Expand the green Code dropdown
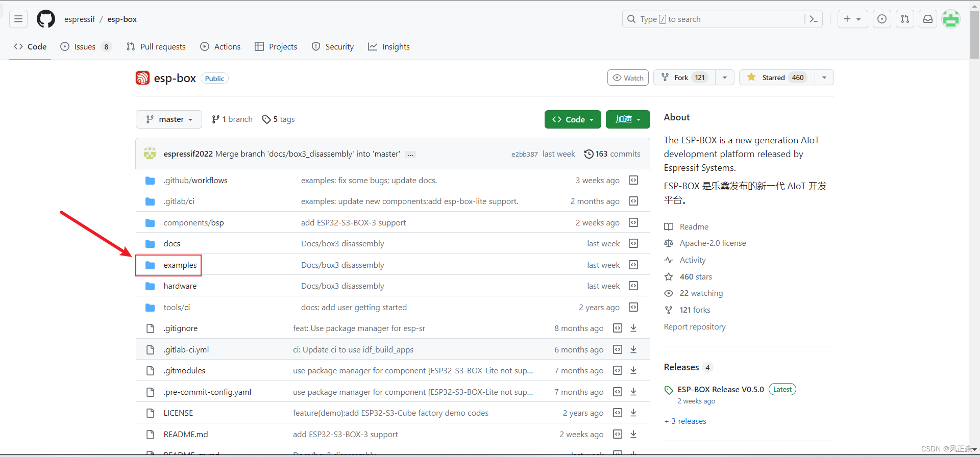980x457 pixels. pyautogui.click(x=573, y=119)
